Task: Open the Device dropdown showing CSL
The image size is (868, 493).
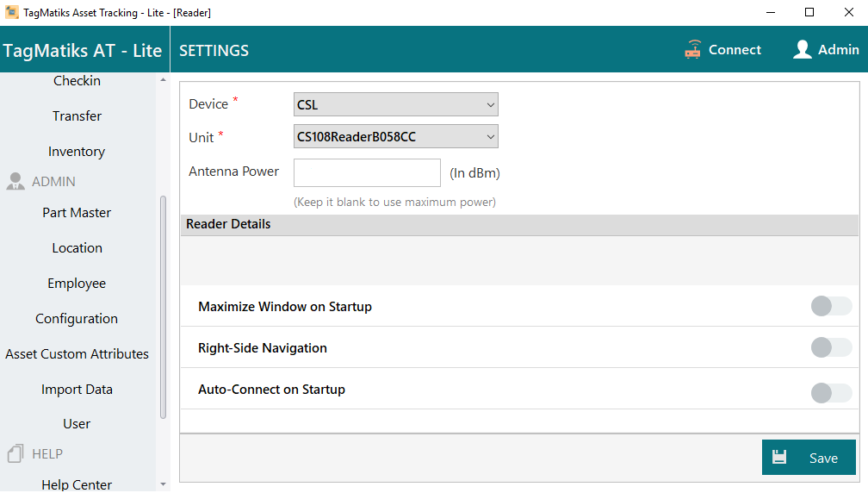Action: tap(395, 105)
